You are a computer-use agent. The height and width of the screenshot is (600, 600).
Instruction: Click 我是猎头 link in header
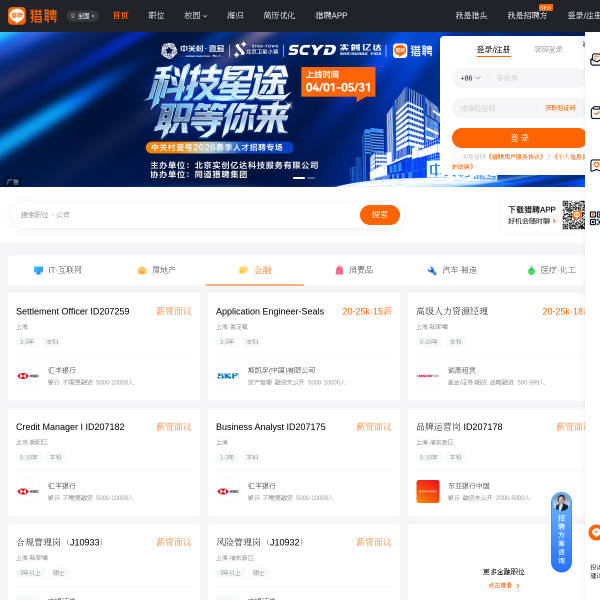471,16
